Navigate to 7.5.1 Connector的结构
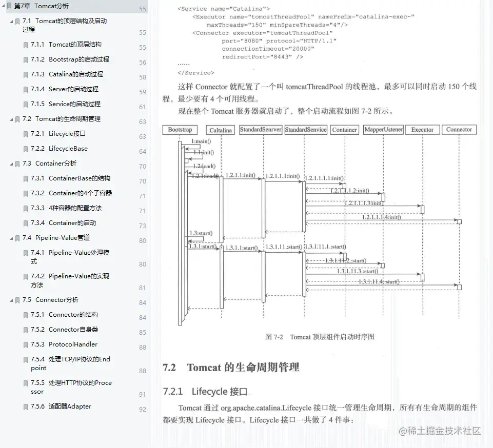The image size is (493, 448). (64, 315)
